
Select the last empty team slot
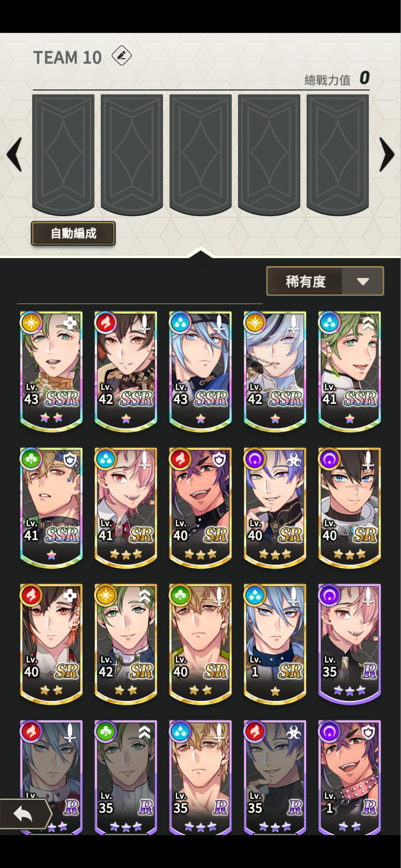[x=337, y=155]
